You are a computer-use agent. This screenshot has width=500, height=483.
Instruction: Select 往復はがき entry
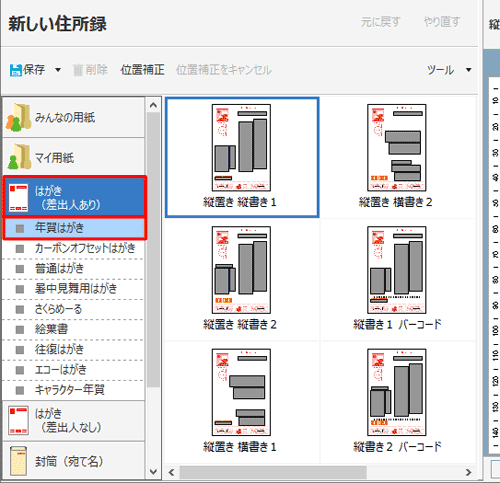[x=73, y=349]
